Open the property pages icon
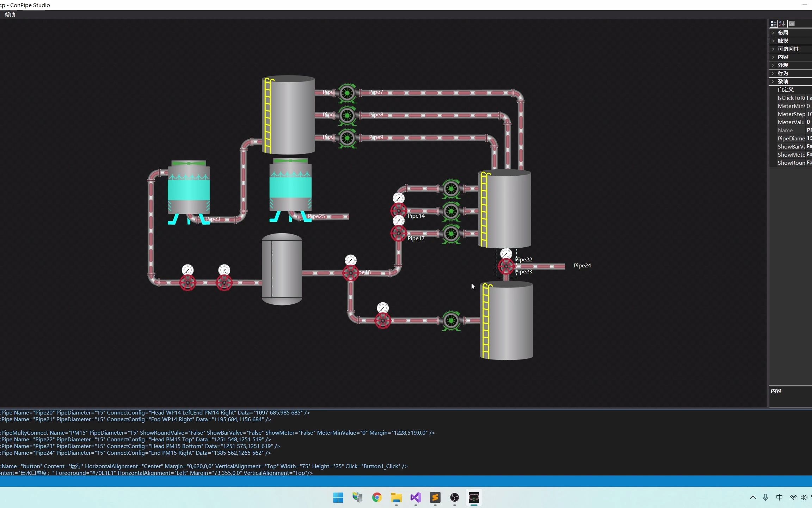Screen dimensions: 812x508 (792, 24)
